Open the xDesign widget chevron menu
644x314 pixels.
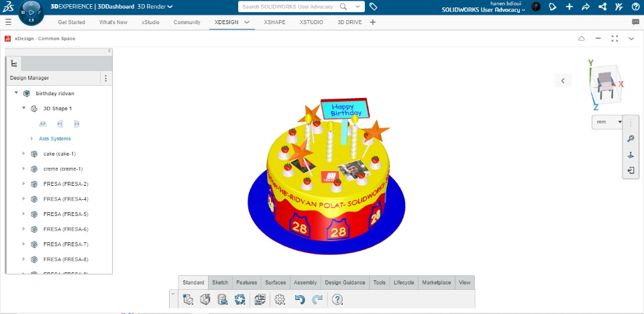coord(632,39)
